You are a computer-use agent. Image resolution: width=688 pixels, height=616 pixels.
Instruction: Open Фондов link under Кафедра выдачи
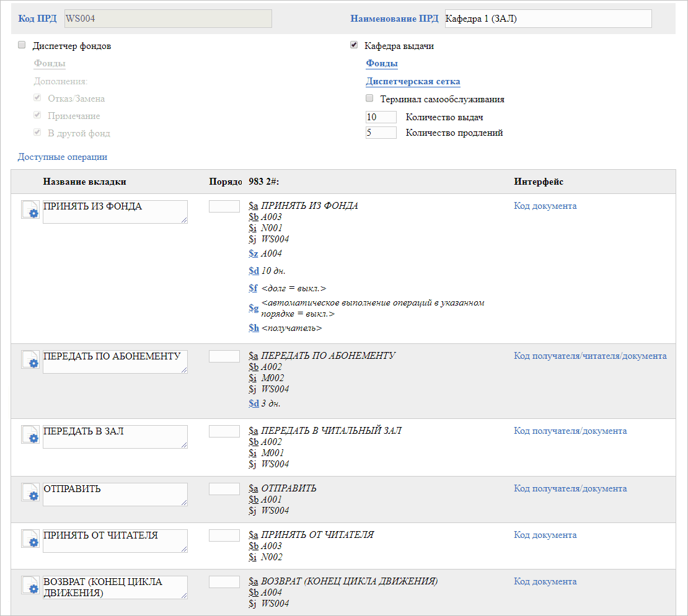pyautogui.click(x=381, y=63)
